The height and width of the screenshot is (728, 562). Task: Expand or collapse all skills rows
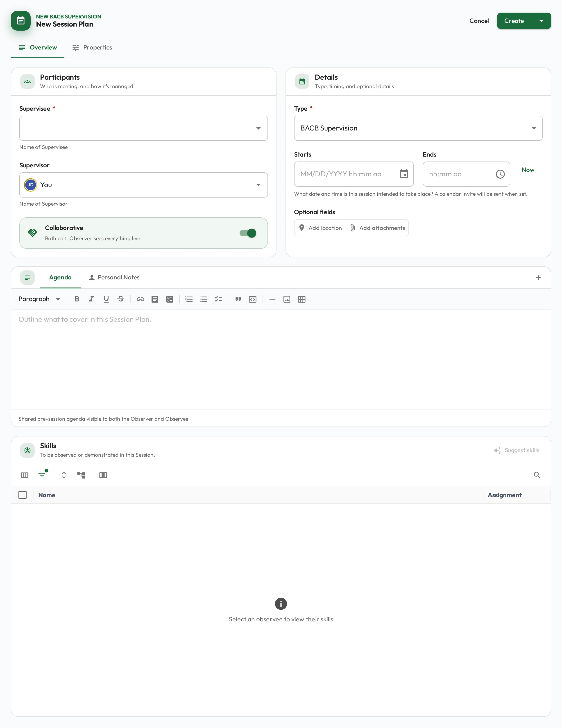[64, 475]
